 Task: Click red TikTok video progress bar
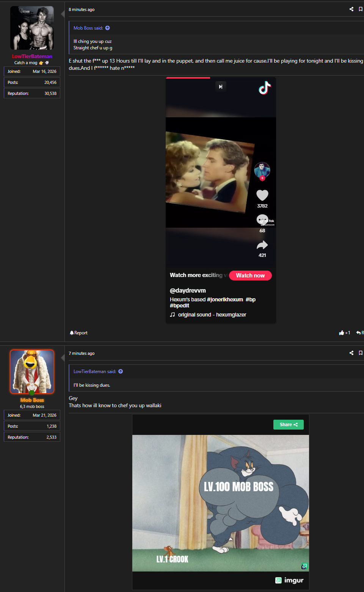(x=188, y=78)
